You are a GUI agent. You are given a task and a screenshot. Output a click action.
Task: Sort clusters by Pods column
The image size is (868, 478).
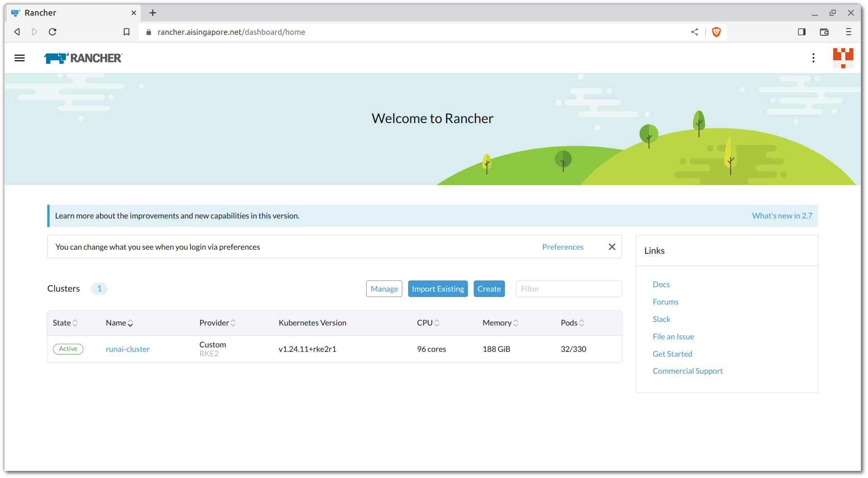point(573,323)
